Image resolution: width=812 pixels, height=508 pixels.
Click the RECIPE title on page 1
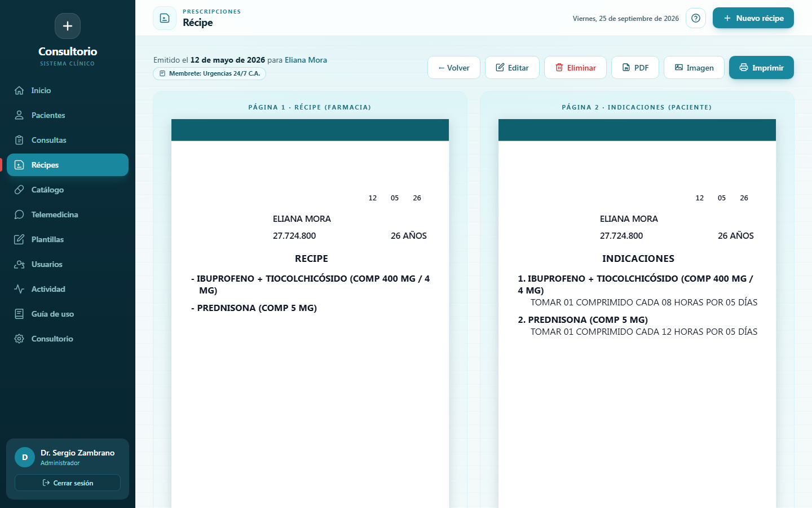coord(311,259)
